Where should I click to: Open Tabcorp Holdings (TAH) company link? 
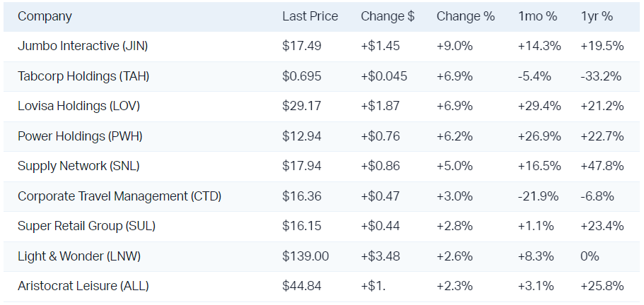coord(83,76)
